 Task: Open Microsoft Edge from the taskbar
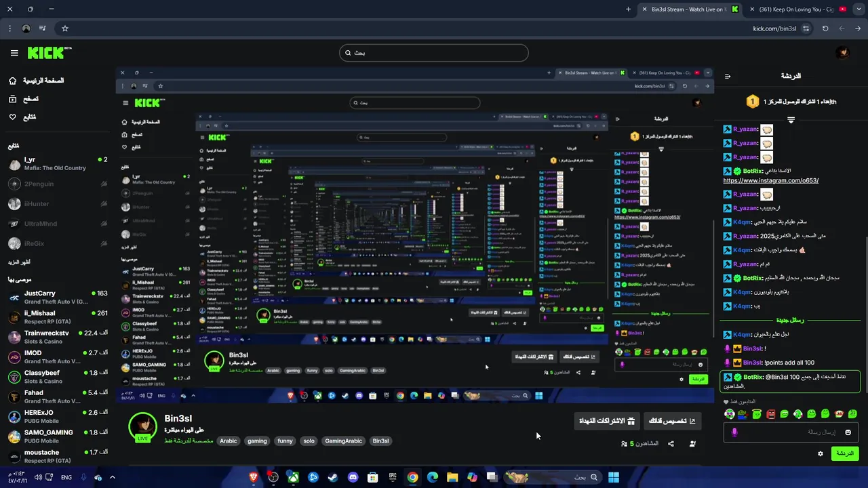(x=432, y=477)
